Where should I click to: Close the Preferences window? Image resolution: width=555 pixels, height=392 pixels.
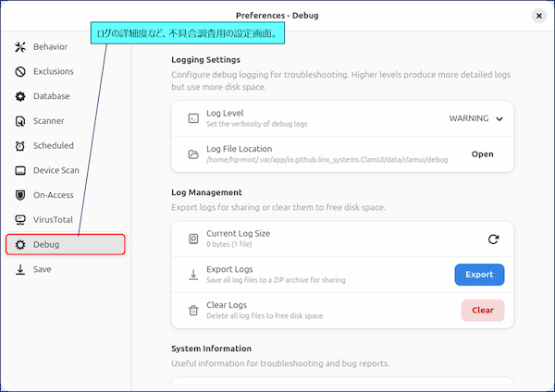[x=538, y=16]
